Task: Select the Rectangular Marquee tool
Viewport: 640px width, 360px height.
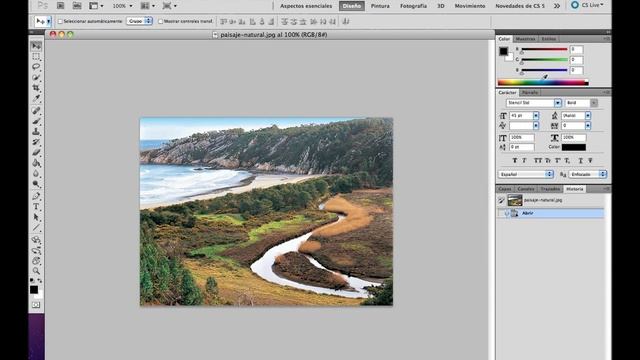Action: [36, 56]
